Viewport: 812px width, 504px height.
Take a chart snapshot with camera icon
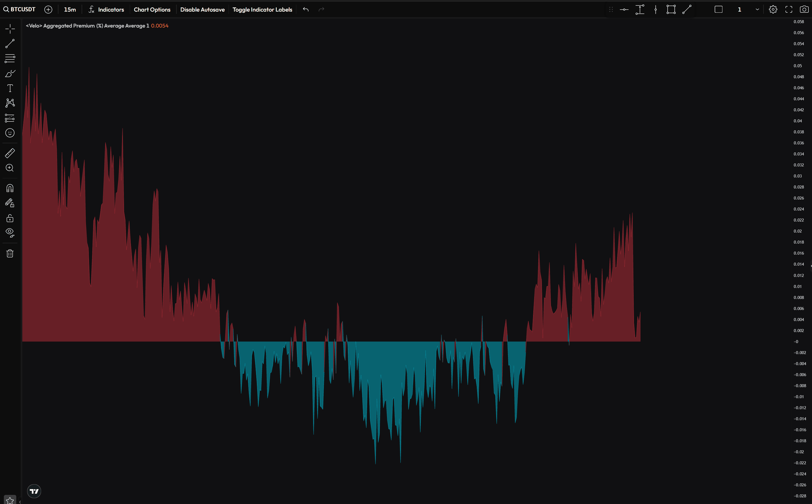pyautogui.click(x=804, y=10)
